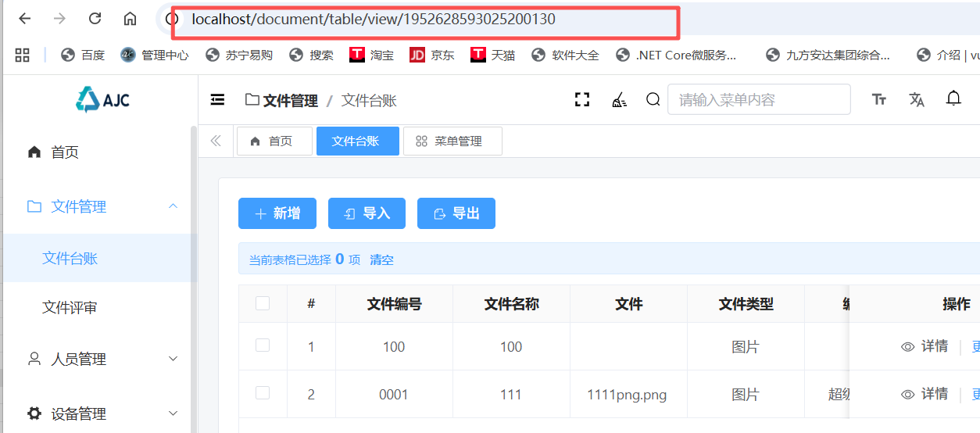The width and height of the screenshot is (980, 433).
Task: Enter fullscreen mode using the header icon
Action: click(581, 99)
